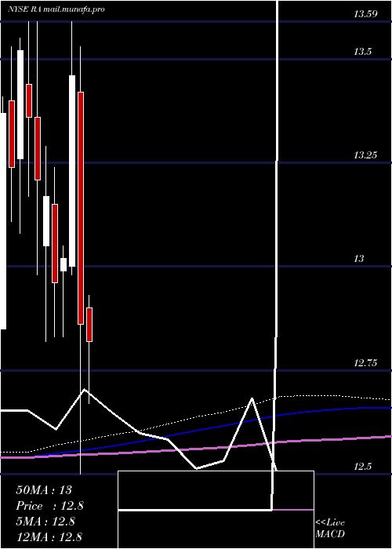Viewport: 392px width, 549px height.
Task: Click the 12.75 price axis label
Action: [366, 362]
